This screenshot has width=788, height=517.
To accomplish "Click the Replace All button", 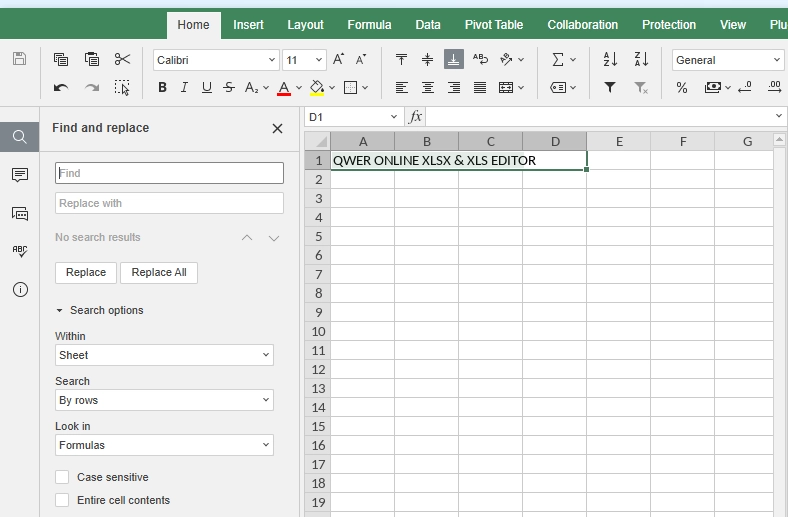I will click(159, 272).
